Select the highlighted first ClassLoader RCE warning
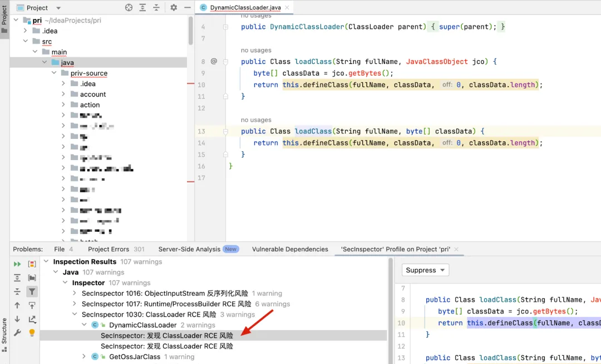The height and width of the screenshot is (364, 601). 213,336
